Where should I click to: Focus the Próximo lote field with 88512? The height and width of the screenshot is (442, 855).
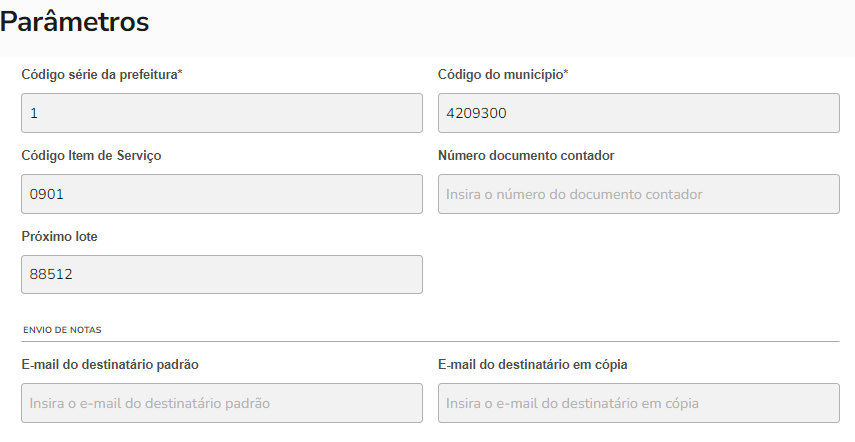point(221,274)
